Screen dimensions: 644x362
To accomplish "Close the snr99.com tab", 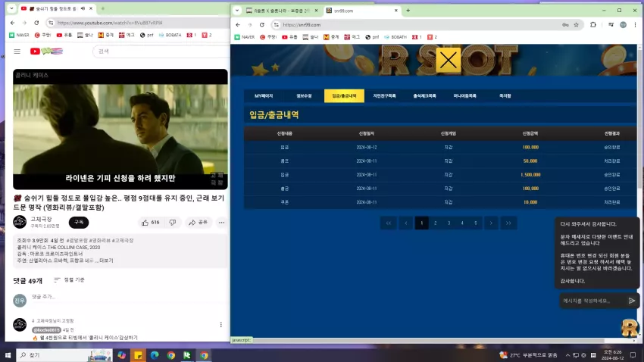I will click(396, 11).
